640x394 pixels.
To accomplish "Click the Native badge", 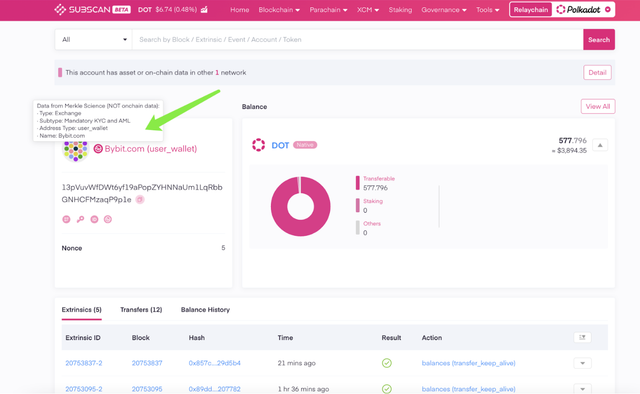I will tap(305, 145).
